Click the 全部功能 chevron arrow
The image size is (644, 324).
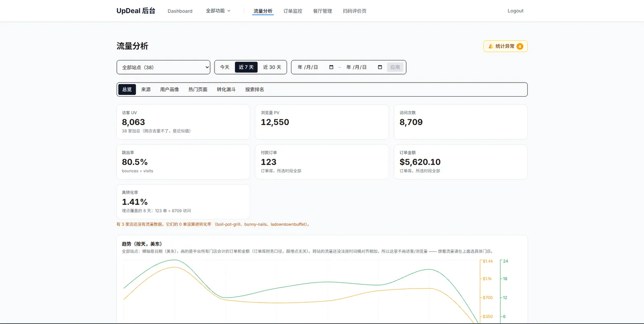[x=229, y=11]
